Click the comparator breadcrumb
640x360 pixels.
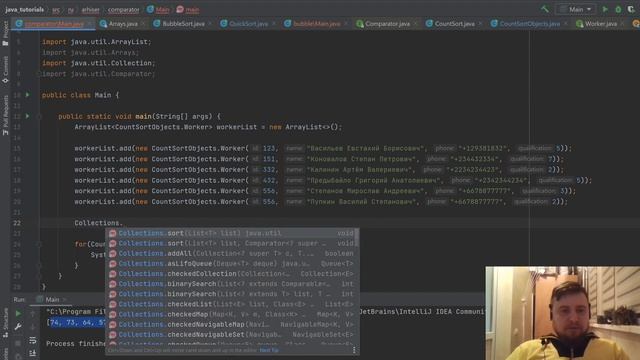tap(123, 9)
